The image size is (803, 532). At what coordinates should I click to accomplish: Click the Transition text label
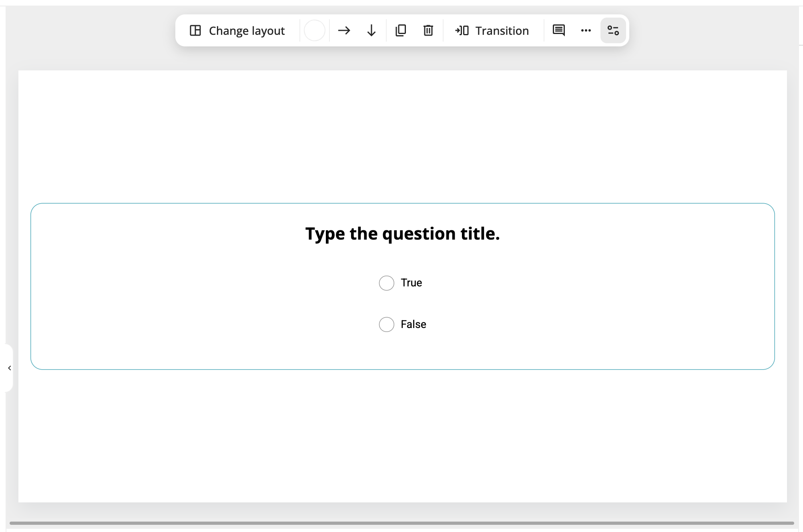pyautogui.click(x=502, y=31)
